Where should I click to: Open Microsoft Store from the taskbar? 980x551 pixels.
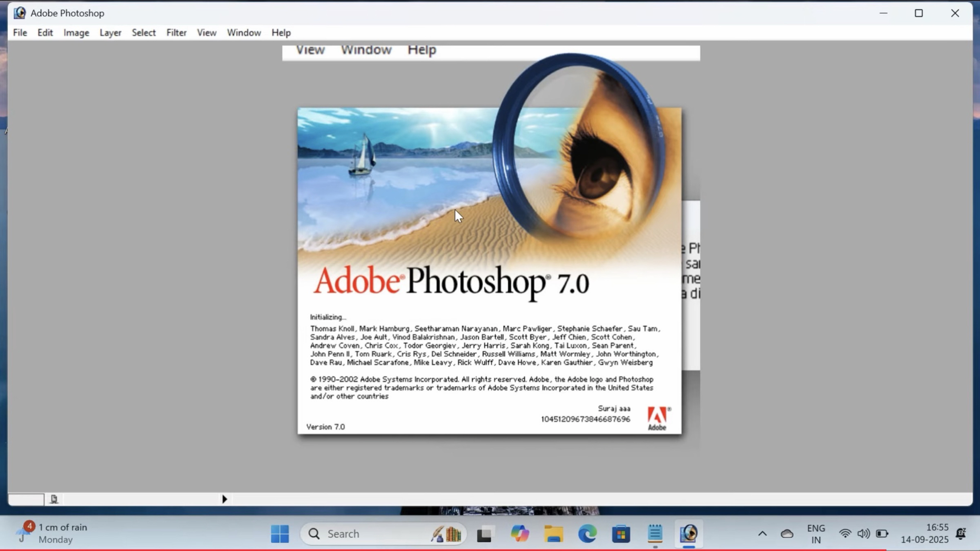coord(621,533)
